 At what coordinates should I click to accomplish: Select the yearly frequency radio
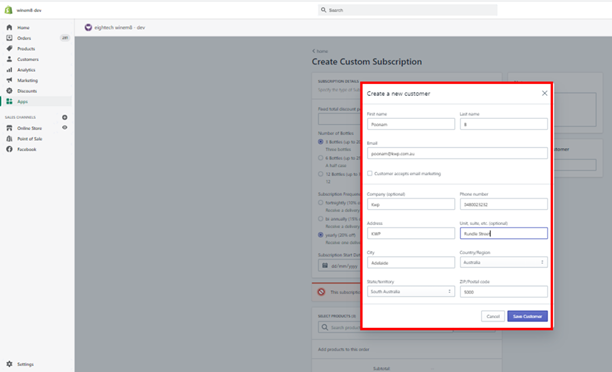tap(320, 235)
